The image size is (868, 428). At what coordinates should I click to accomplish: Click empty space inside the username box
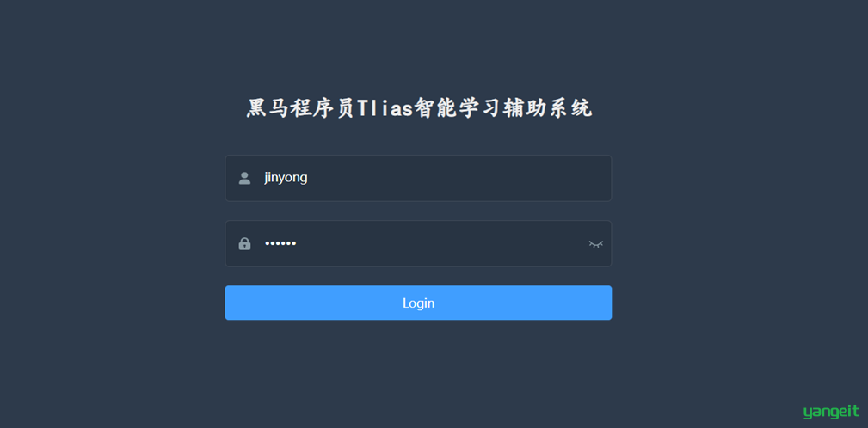pos(454,178)
